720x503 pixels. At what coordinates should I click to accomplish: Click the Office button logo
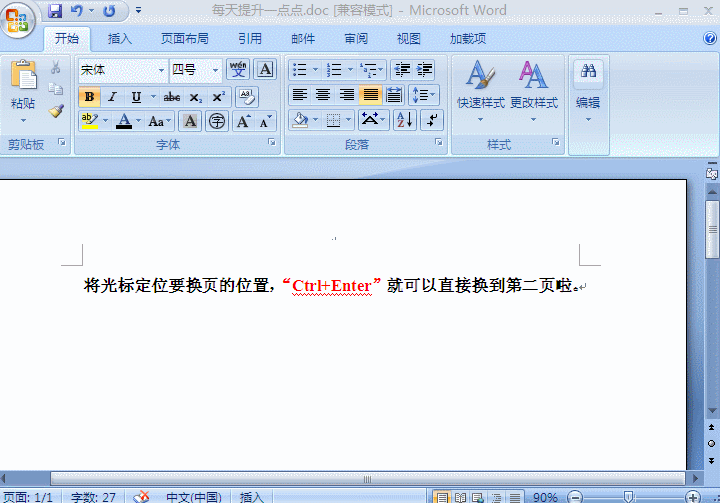17,19
